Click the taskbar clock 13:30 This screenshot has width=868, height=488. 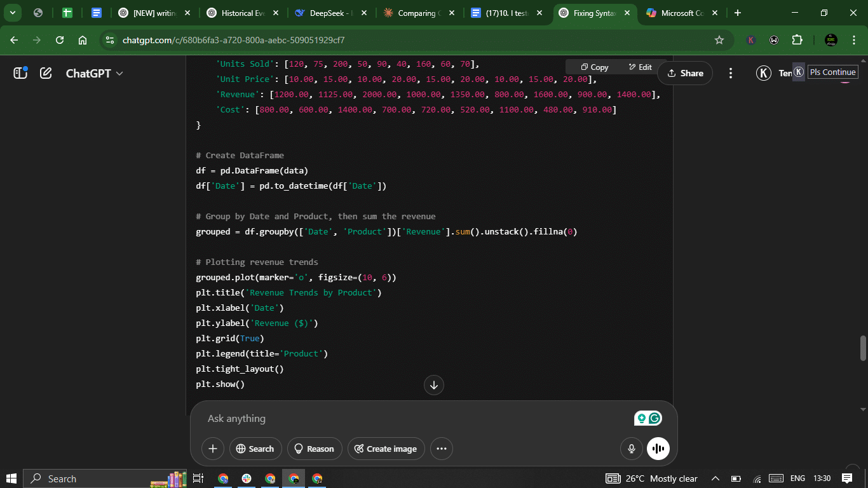coord(822,478)
